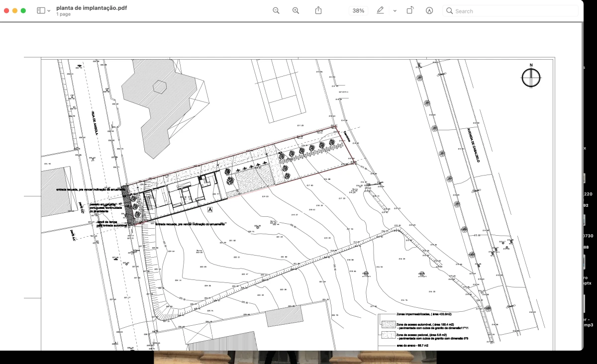Open the highlight color dropdown beside the pencil
The height and width of the screenshot is (364, 597).
click(395, 10)
